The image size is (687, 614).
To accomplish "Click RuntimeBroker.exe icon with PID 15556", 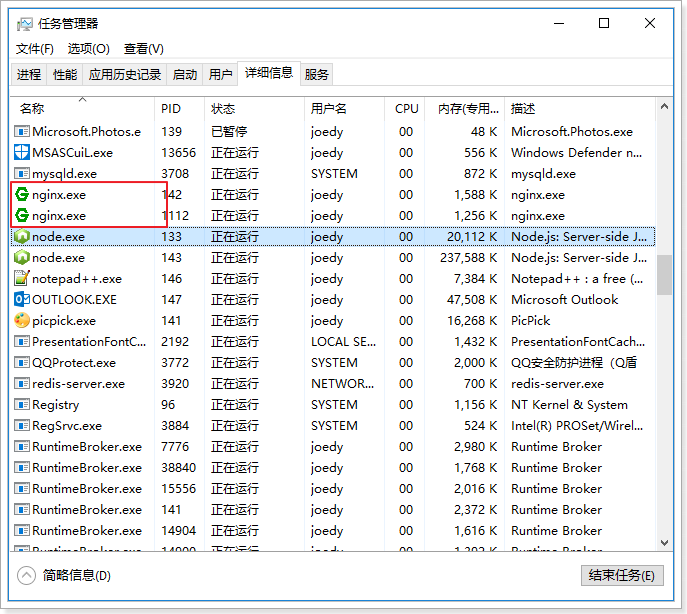I will 21,489.
